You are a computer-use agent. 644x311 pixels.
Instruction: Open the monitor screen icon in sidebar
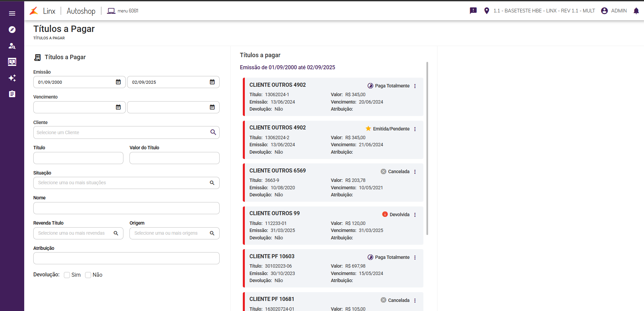tap(12, 62)
